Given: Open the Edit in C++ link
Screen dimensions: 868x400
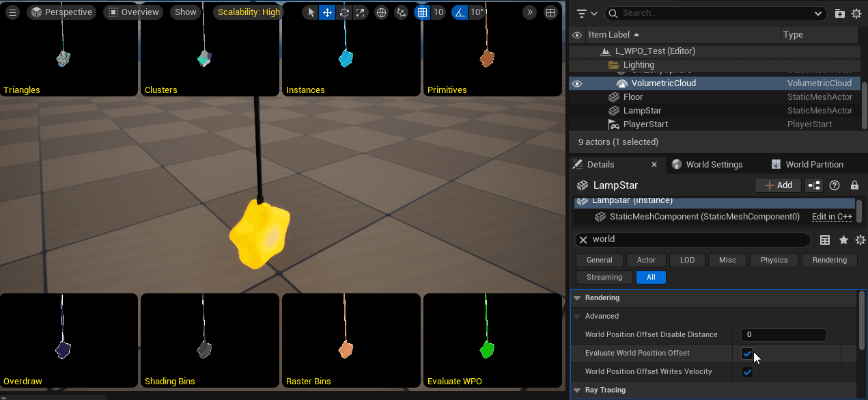Looking at the screenshot, I should pos(832,217).
